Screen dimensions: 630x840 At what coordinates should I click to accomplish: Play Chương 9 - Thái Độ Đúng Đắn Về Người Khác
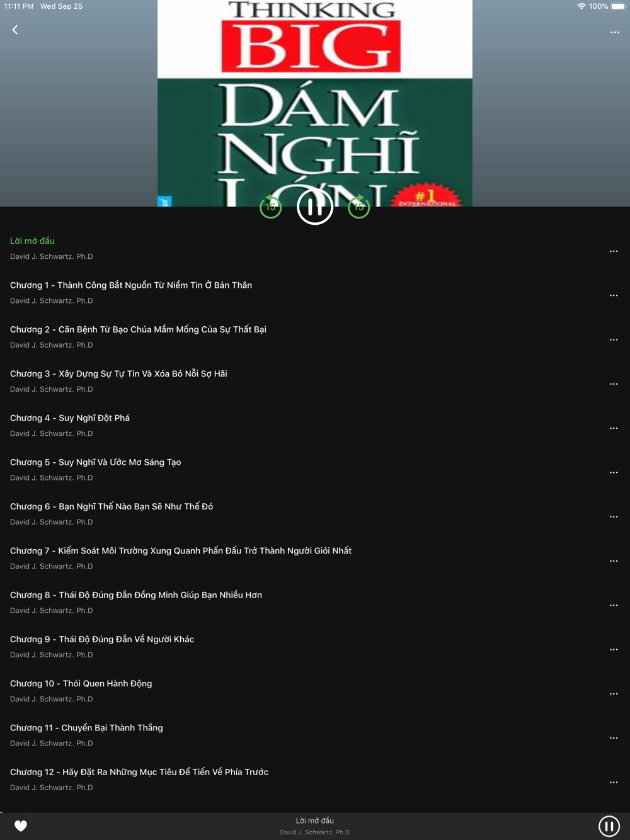tap(102, 639)
